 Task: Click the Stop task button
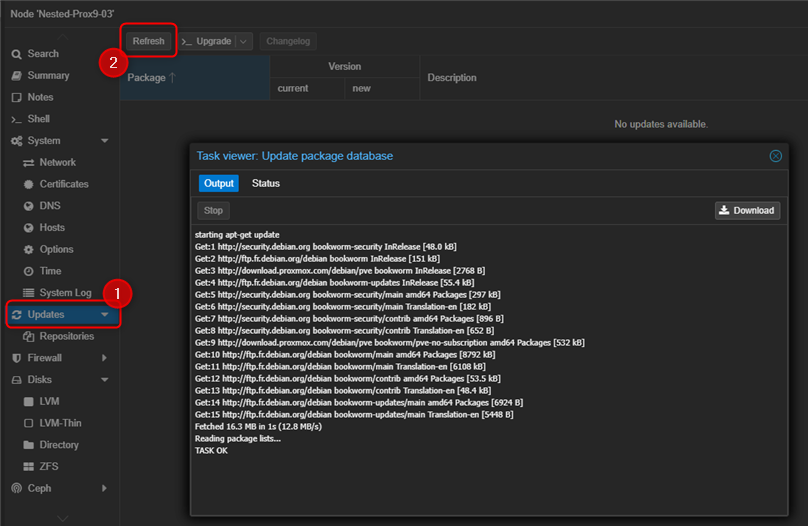click(x=213, y=210)
